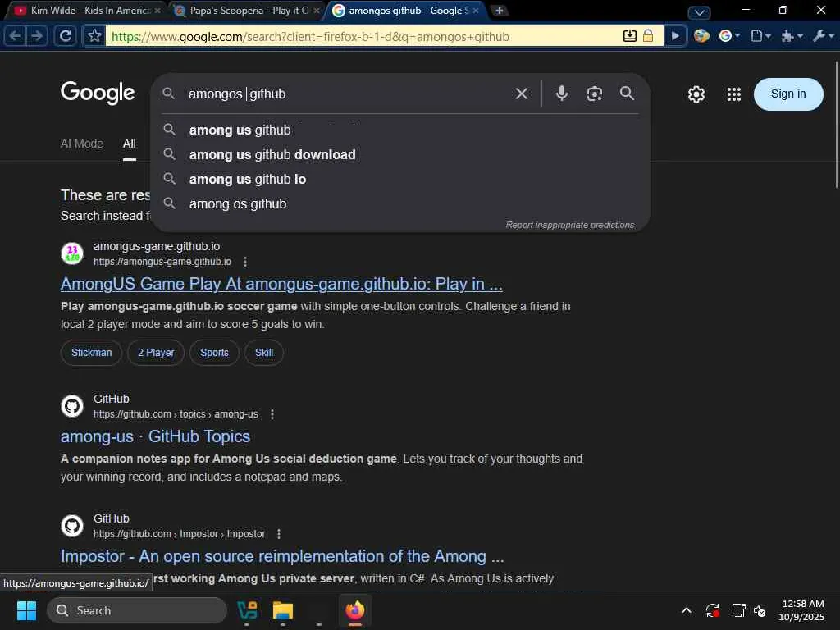Bookmark this page with the star icon
The height and width of the screenshot is (630, 840).
click(95, 36)
